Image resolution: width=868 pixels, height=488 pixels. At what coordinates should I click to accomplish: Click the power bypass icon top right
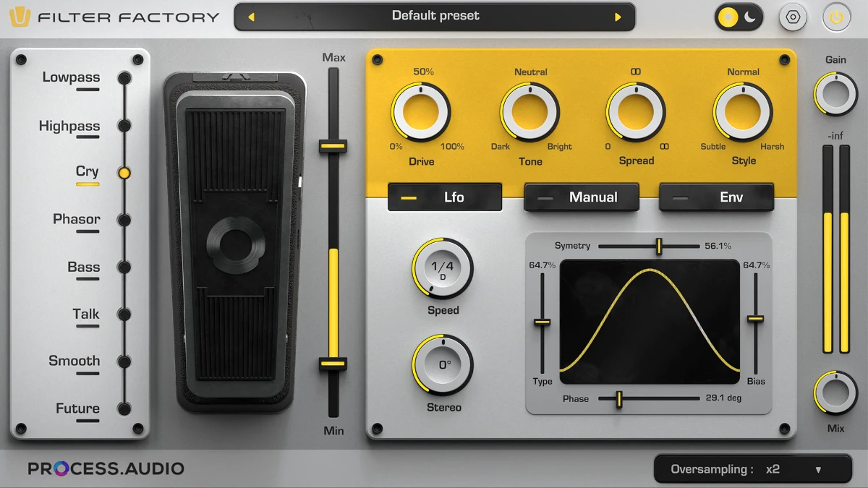click(x=836, y=17)
